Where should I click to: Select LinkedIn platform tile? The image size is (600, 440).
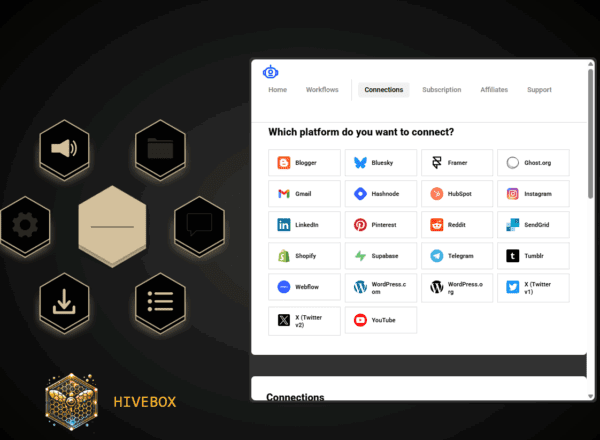coord(304,225)
